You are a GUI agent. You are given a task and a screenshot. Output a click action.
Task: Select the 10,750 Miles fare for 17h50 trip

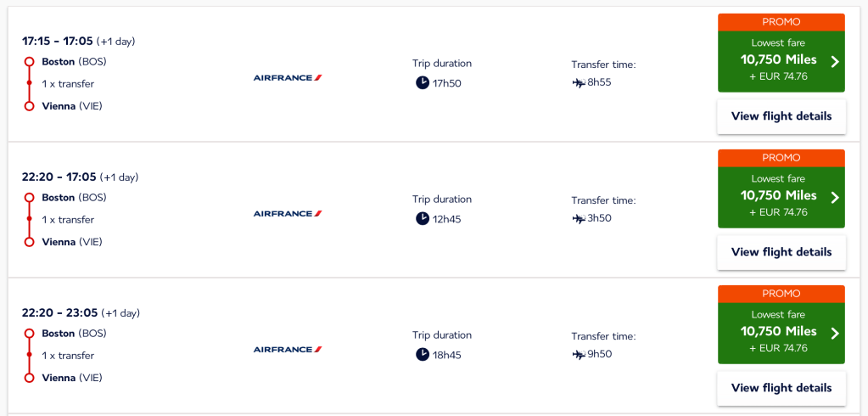[x=778, y=60]
